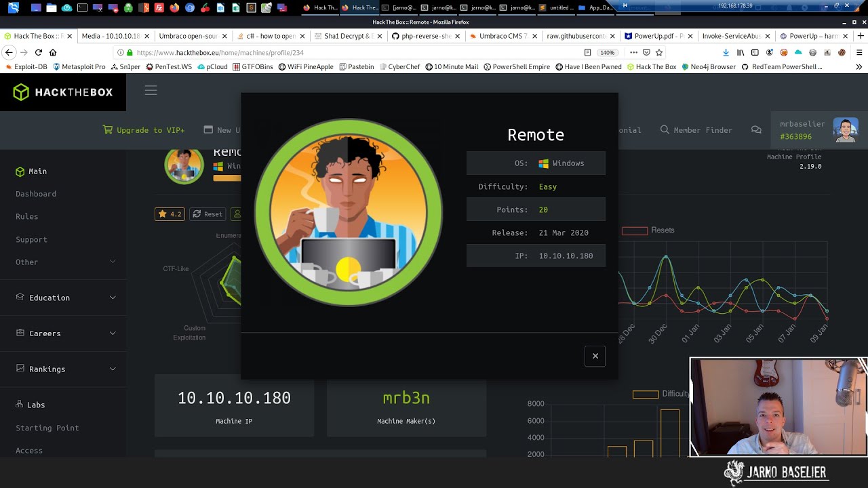Open Starting Point in sidebar

click(x=47, y=428)
